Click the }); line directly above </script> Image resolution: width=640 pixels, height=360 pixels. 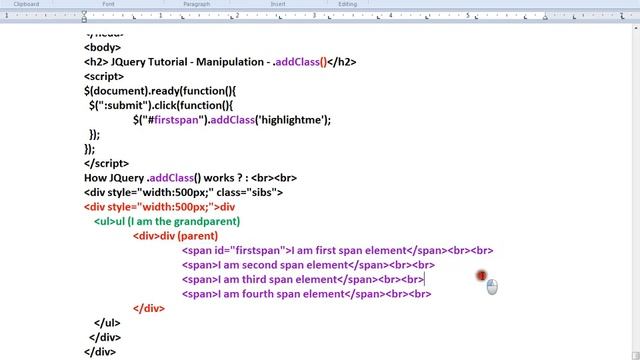[89, 149]
